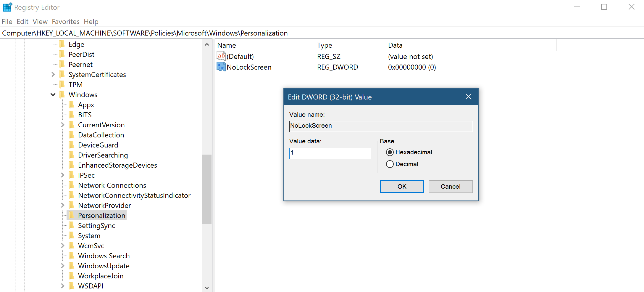Click the WSDAPI folder icon
The image size is (644, 292).
click(x=72, y=286)
